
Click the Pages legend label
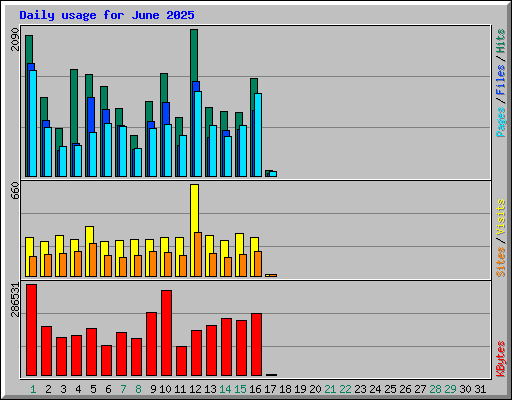[x=501, y=122]
